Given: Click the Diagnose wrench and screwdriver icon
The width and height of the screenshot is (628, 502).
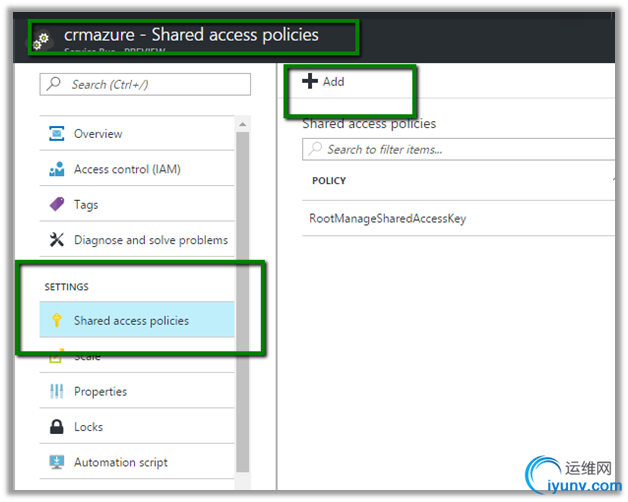Looking at the screenshot, I should coord(56,240).
